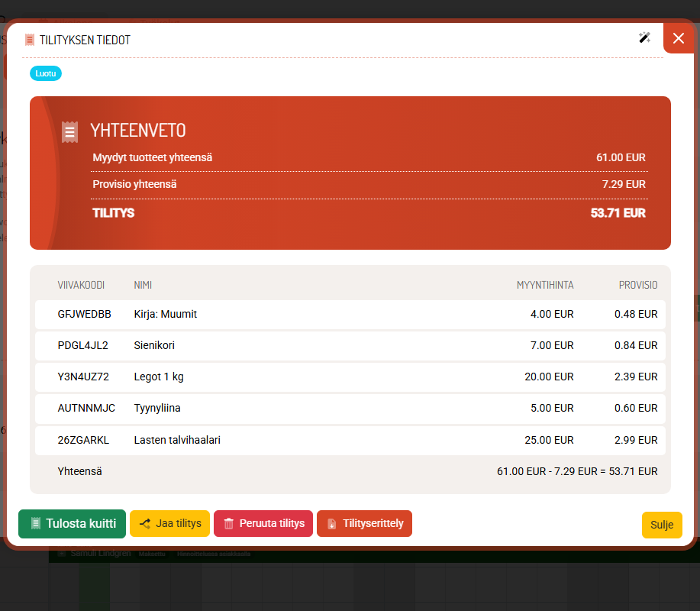This screenshot has height=611, width=700.
Task: Cancel settlement with Peruuta tilitys
Action: click(263, 523)
